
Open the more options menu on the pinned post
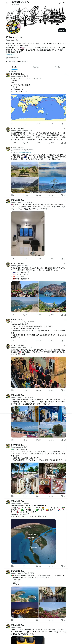pos(65,74)
